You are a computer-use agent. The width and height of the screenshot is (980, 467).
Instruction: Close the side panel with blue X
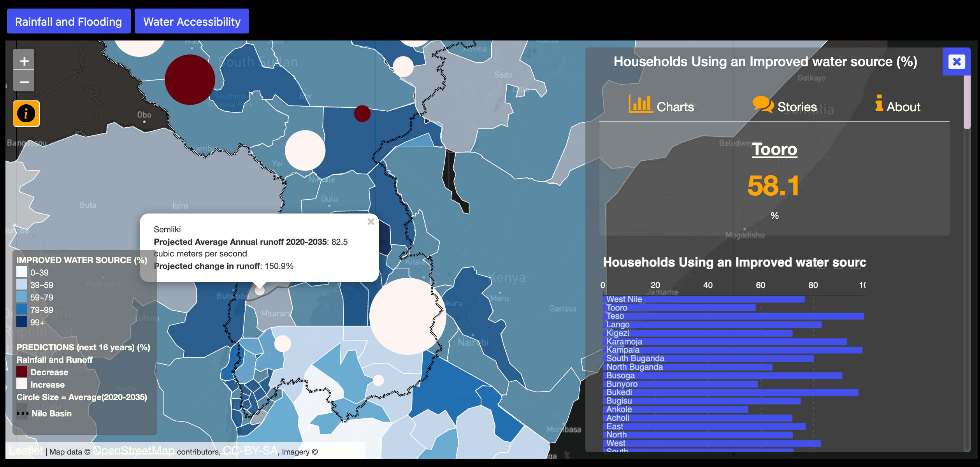[x=957, y=61]
